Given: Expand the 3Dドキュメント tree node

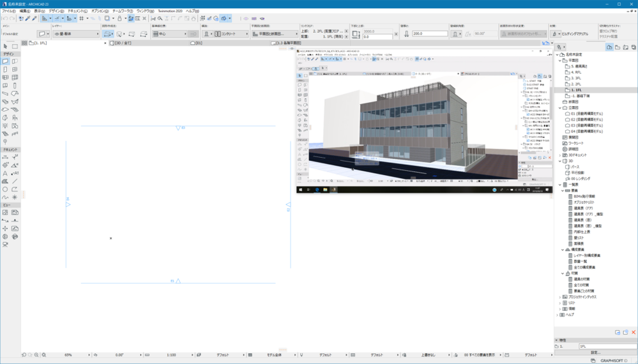Looking at the screenshot, I should coord(560,155).
